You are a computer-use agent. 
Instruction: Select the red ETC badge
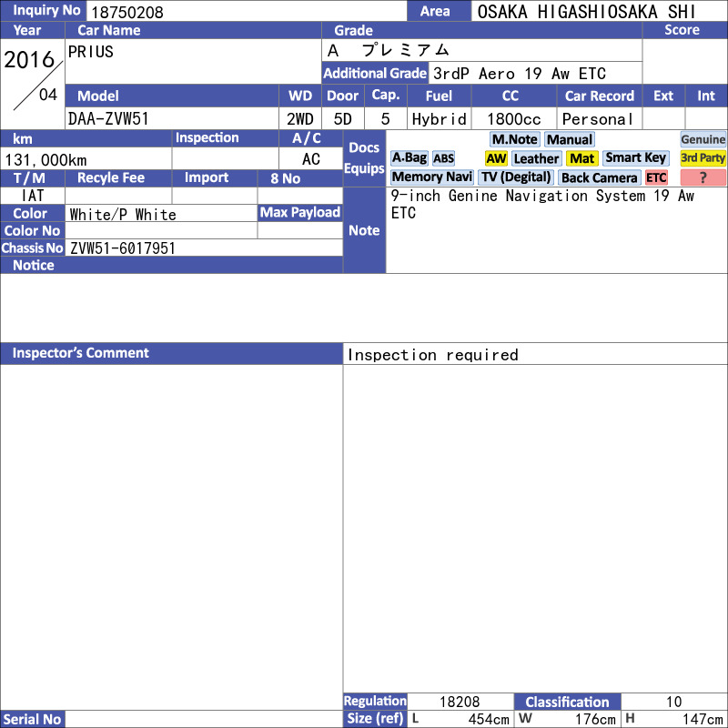[656, 177]
